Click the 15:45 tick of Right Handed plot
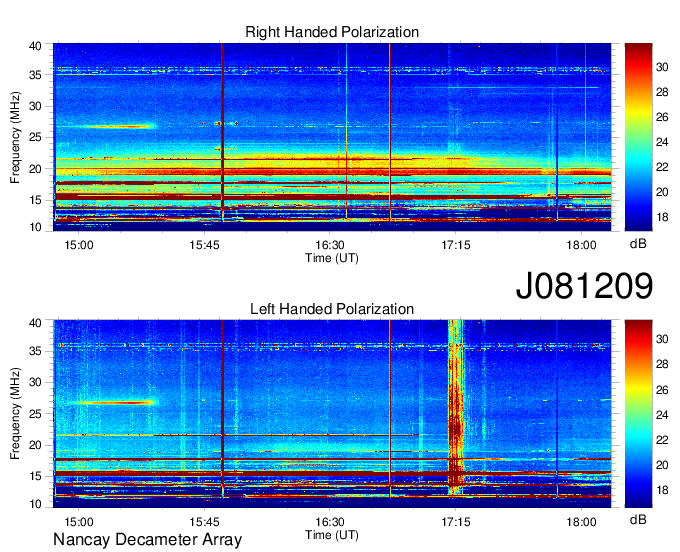The image size is (680, 552). 204,245
